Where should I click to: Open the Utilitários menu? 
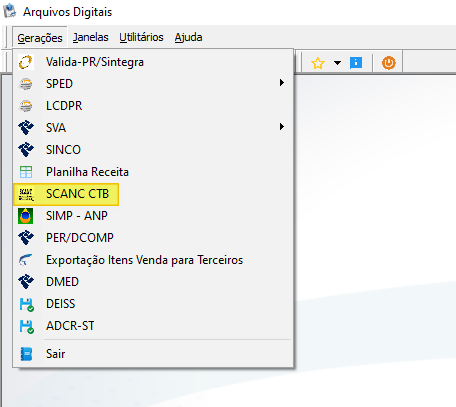(x=141, y=37)
